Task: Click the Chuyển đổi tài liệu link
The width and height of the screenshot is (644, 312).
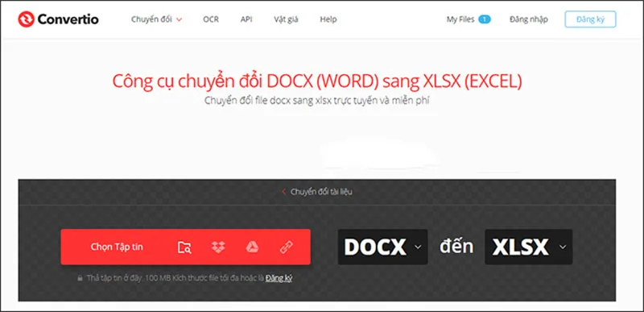Action: point(321,192)
